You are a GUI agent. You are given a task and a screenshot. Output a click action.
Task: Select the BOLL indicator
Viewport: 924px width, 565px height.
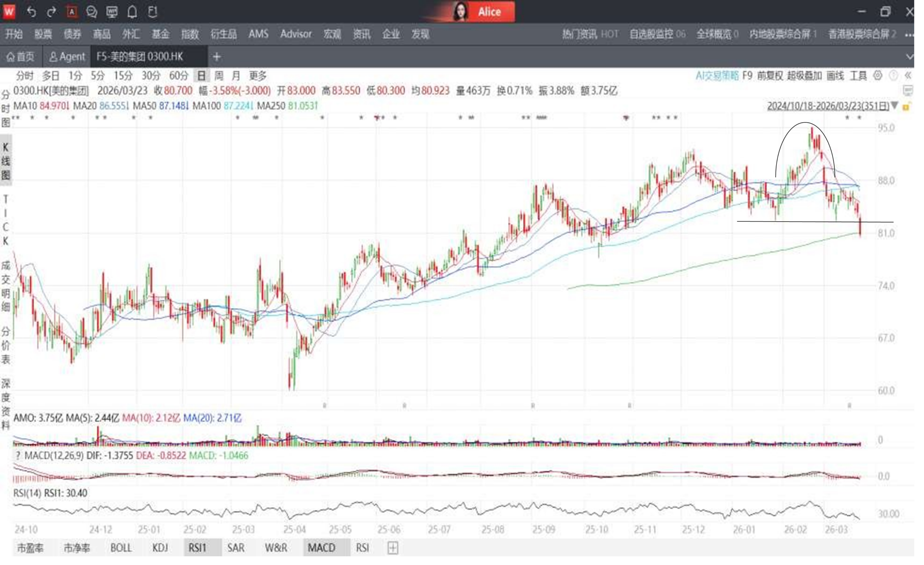(121, 548)
